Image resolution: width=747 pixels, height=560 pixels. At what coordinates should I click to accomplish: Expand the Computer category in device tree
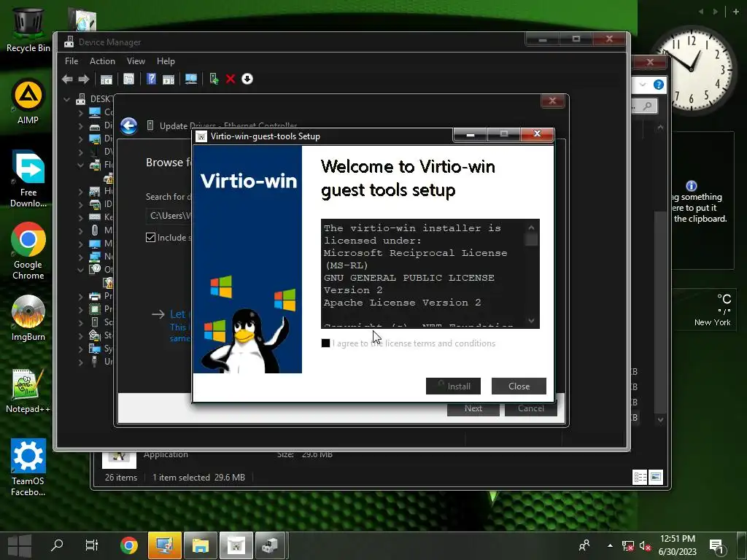pyautogui.click(x=80, y=113)
